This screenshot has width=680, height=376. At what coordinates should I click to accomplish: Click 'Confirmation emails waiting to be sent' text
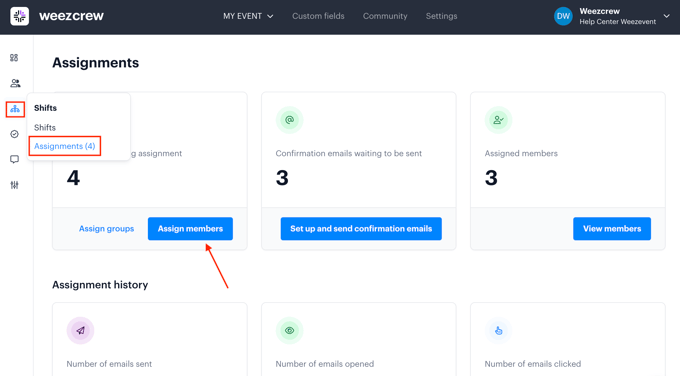tap(349, 154)
